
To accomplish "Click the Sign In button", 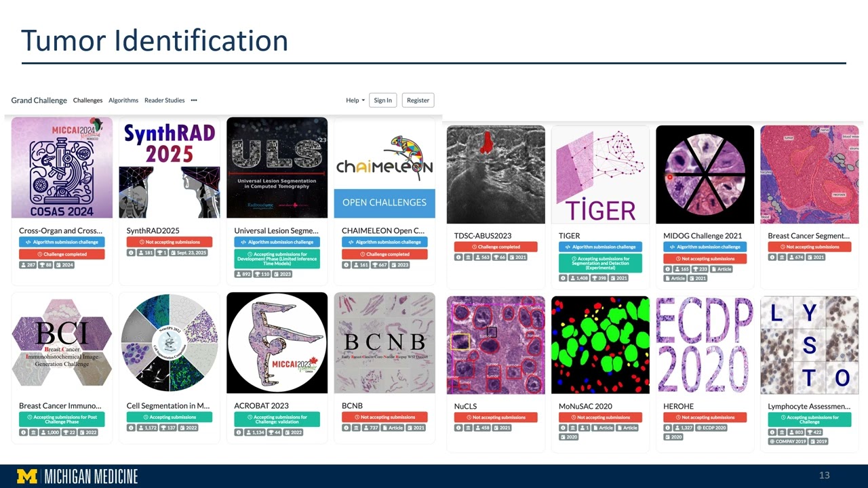I will [382, 100].
